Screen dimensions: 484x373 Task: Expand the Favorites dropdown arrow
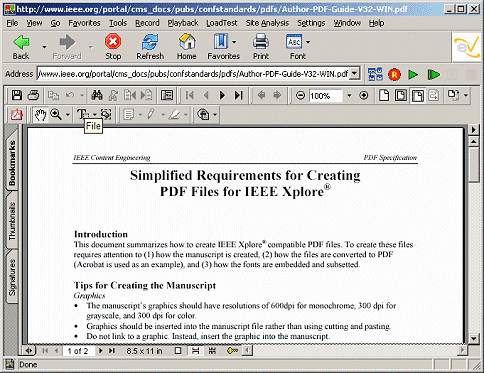click(234, 42)
